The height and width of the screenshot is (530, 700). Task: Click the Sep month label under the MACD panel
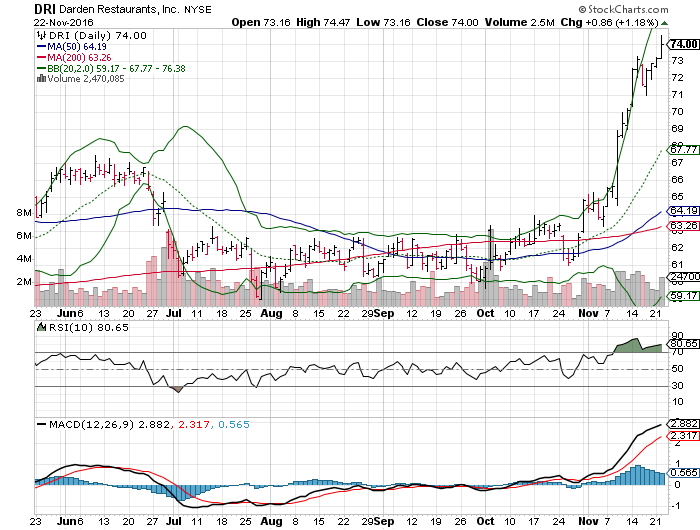click(384, 521)
